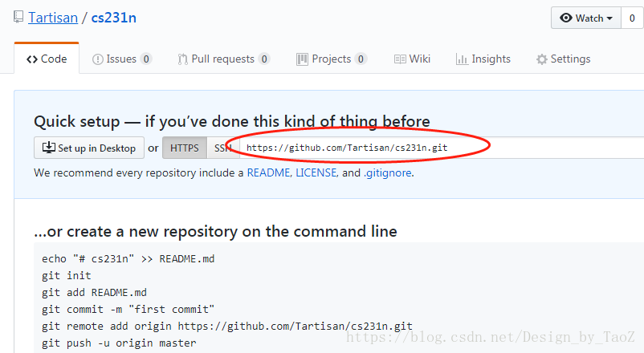644x353 pixels.
Task: Open the .gitignore link
Action: [387, 172]
